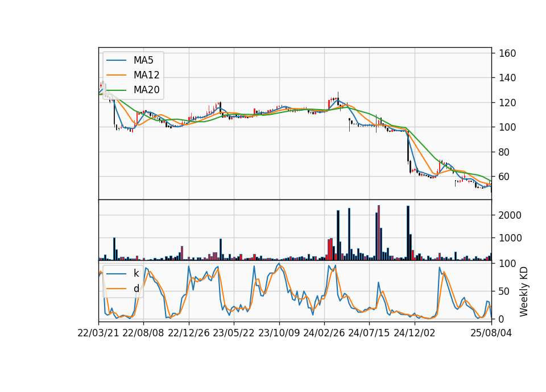Click the 22/08/08 date tick label
Viewport: 546px width, 392px height.
[143, 333]
